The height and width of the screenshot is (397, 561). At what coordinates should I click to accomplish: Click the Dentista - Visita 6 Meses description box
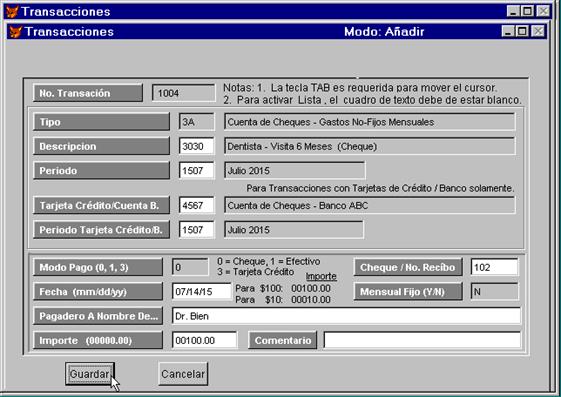click(370, 146)
